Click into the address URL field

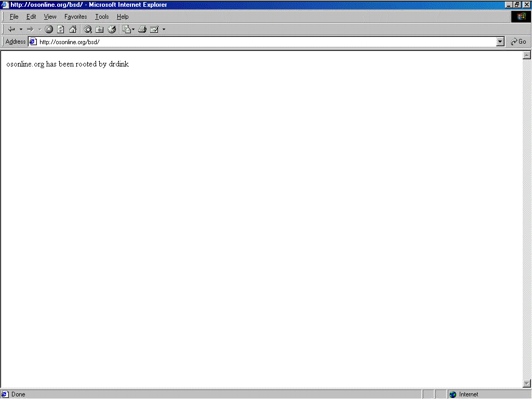pyautogui.click(x=260, y=42)
